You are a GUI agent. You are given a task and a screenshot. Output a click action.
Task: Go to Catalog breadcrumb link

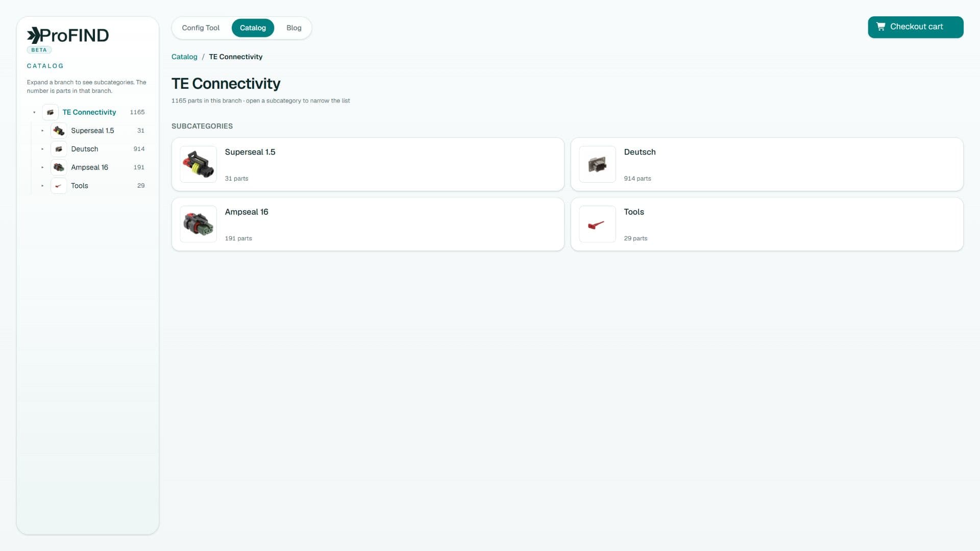[x=184, y=57]
